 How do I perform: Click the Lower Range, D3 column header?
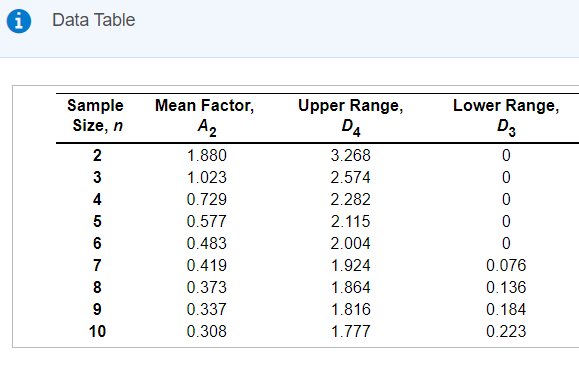[x=506, y=117]
